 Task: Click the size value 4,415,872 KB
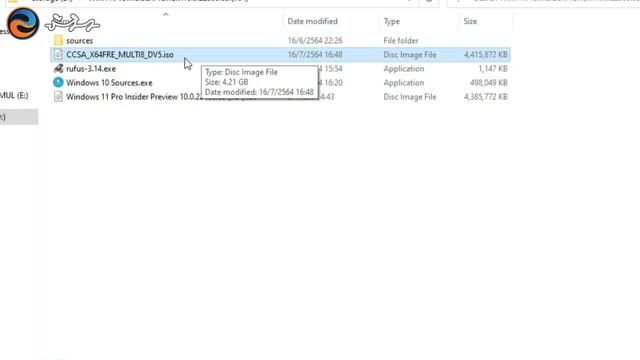tap(486, 54)
